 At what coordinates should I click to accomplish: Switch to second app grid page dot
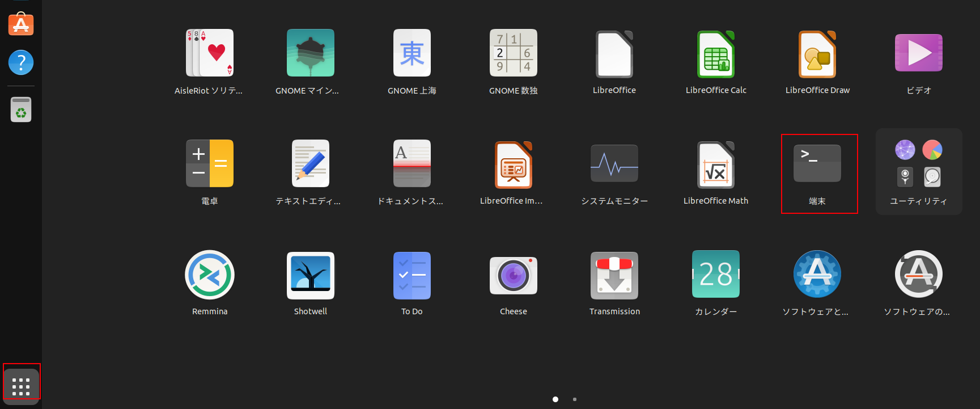tap(575, 399)
